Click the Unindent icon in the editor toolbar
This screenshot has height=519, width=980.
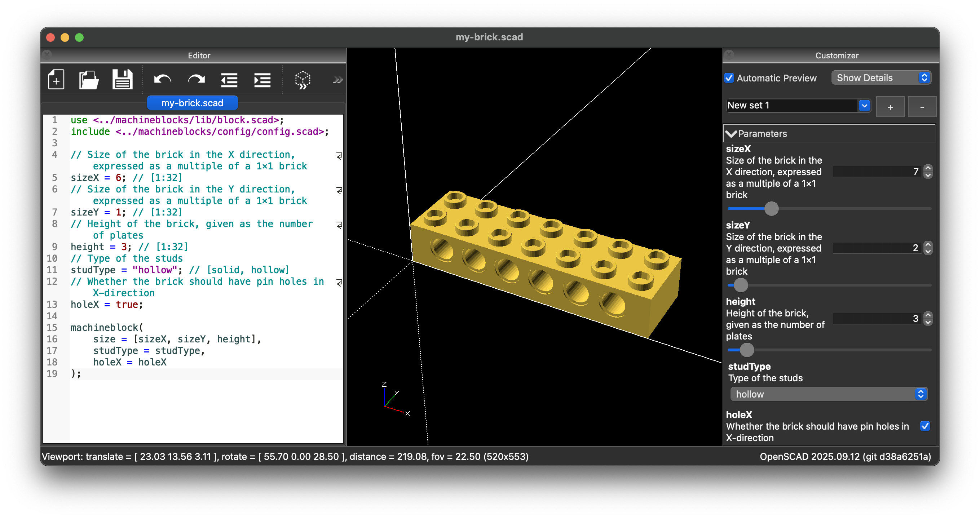229,80
